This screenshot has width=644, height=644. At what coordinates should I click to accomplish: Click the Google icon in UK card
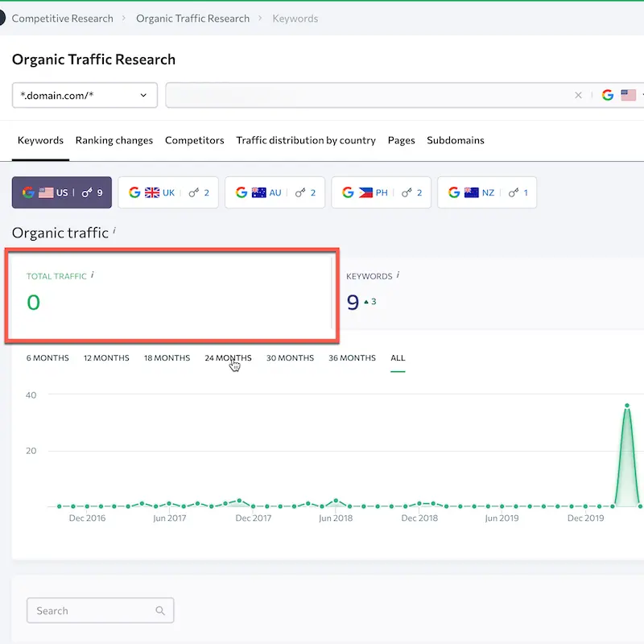[x=134, y=192]
